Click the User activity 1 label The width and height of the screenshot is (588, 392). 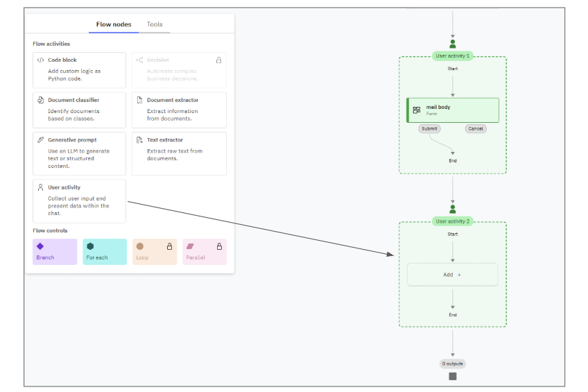[453, 56]
